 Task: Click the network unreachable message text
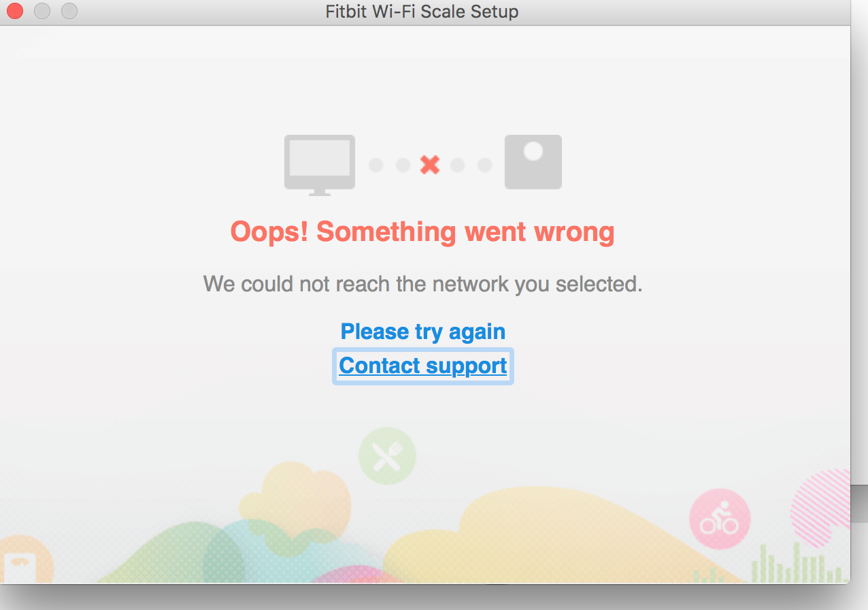click(422, 283)
